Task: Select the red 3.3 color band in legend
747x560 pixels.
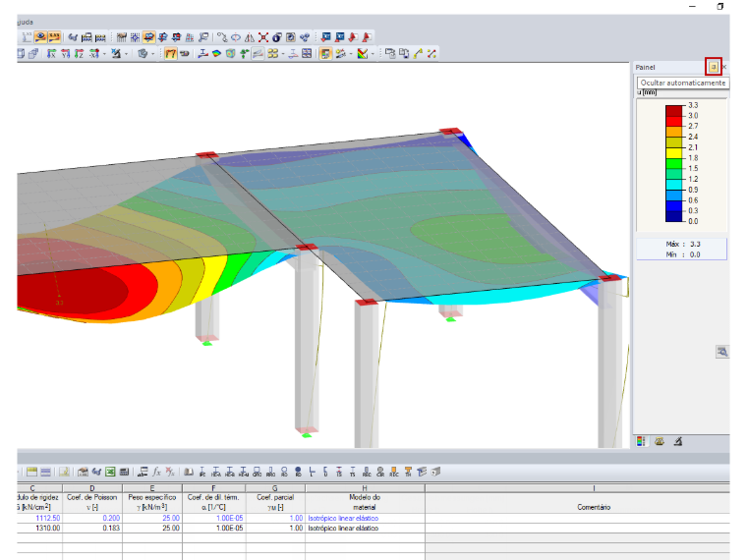Action: pos(673,110)
